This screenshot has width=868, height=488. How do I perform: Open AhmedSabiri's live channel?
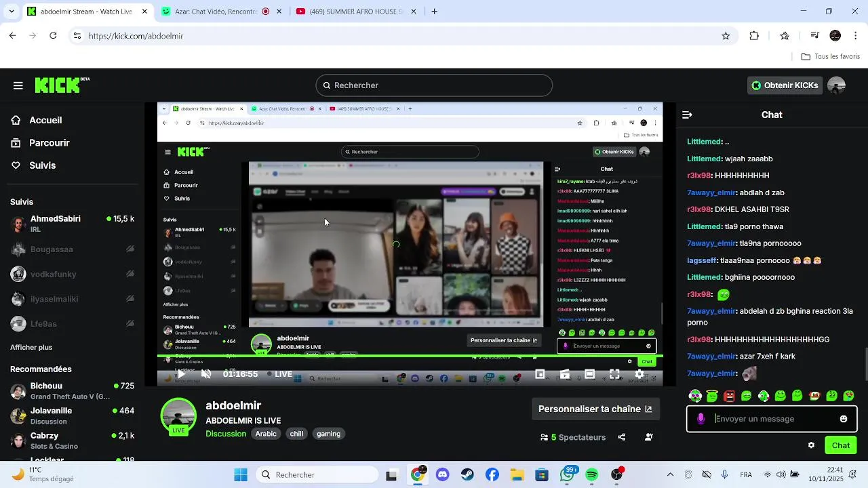[73, 224]
